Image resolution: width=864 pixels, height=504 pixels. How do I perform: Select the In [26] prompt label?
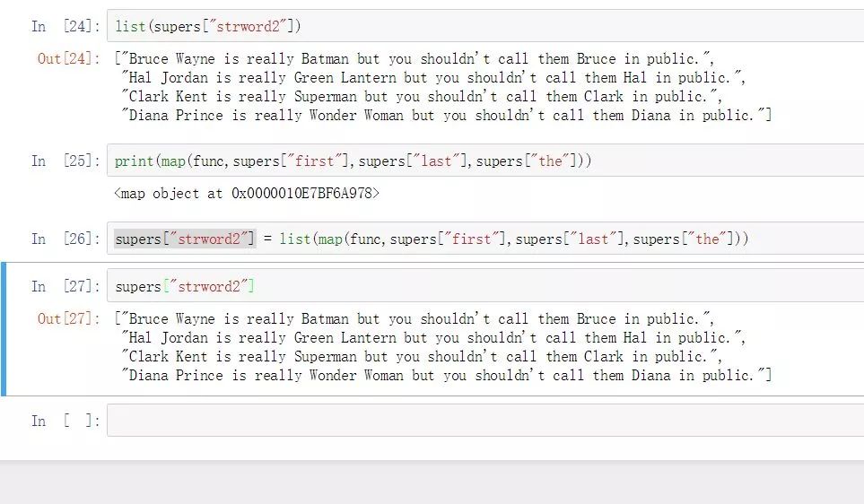pos(65,239)
